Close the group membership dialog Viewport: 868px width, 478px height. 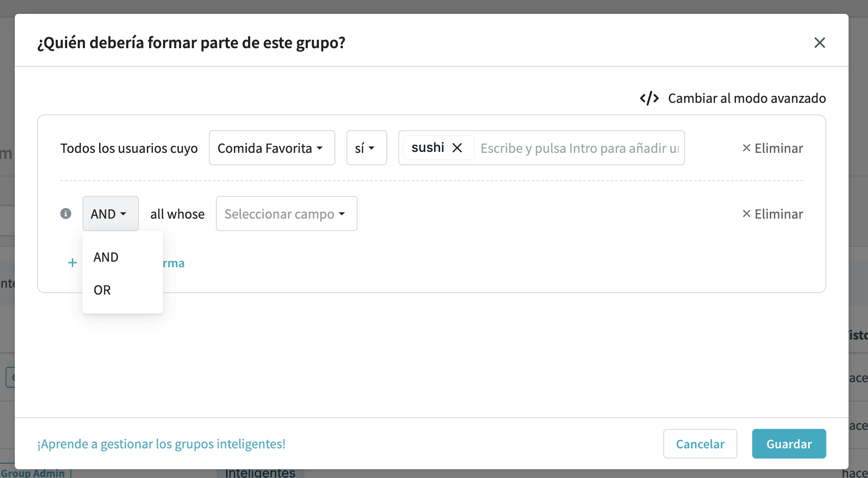click(x=819, y=43)
